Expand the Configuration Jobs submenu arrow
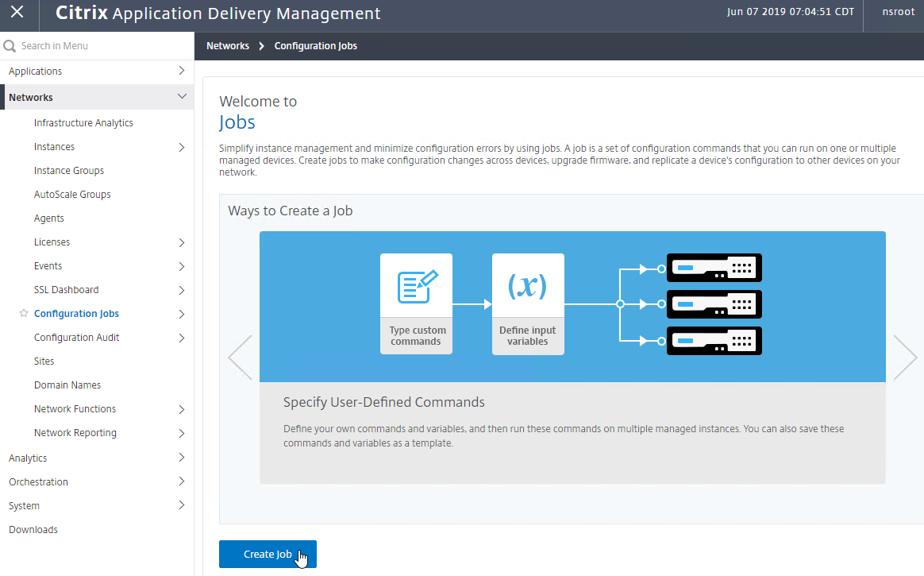The image size is (924, 576). (182, 315)
